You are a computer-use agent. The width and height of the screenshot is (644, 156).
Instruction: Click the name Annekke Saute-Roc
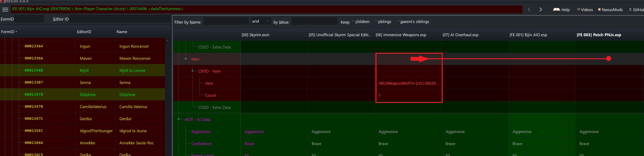pos(136,143)
